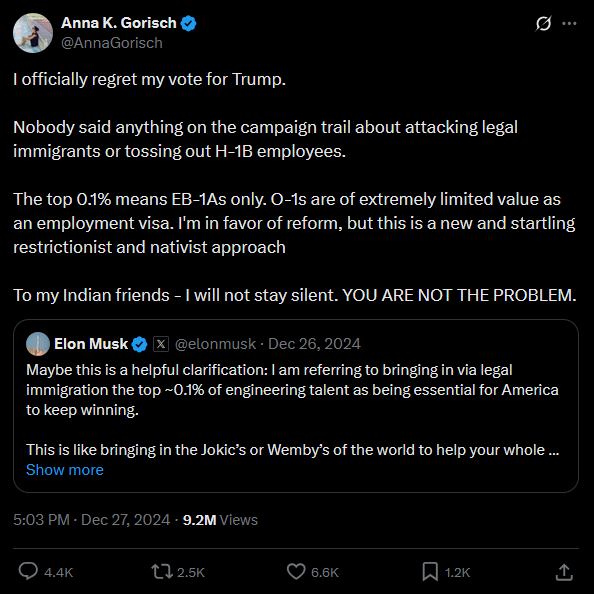
Task: Click the @AnnaGorisch handle
Action: (112, 43)
